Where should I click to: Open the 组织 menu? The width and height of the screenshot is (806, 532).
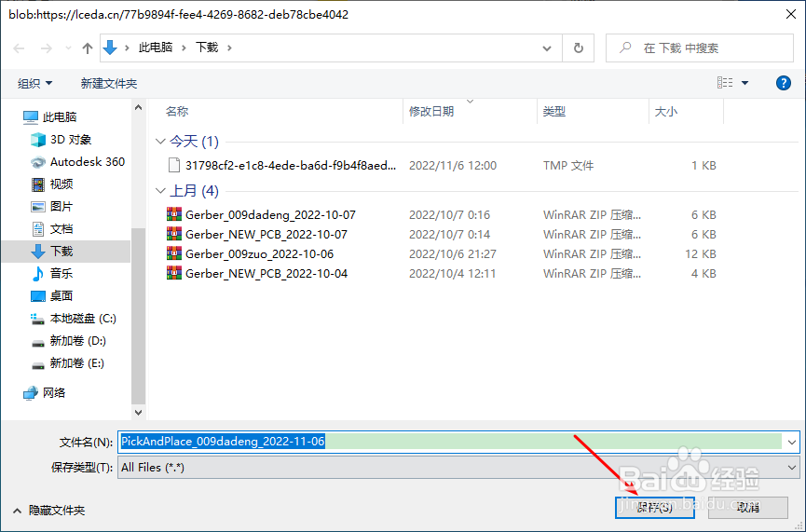tap(34, 83)
